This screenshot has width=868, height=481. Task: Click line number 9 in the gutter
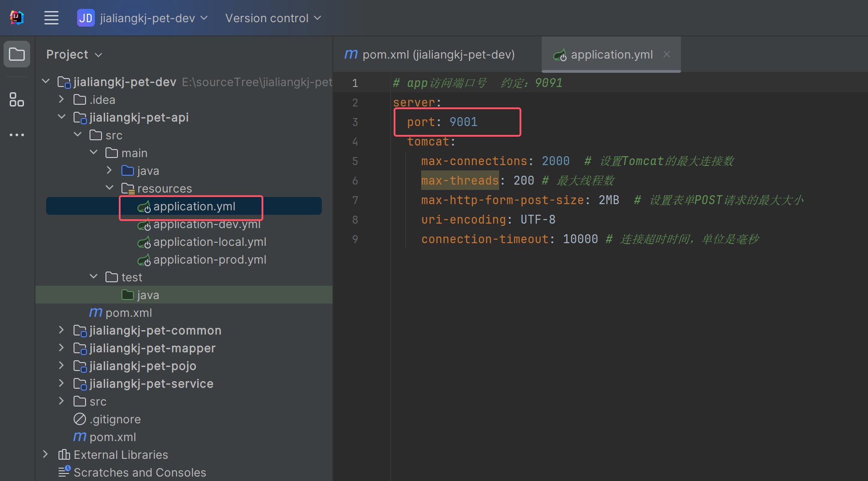(355, 239)
